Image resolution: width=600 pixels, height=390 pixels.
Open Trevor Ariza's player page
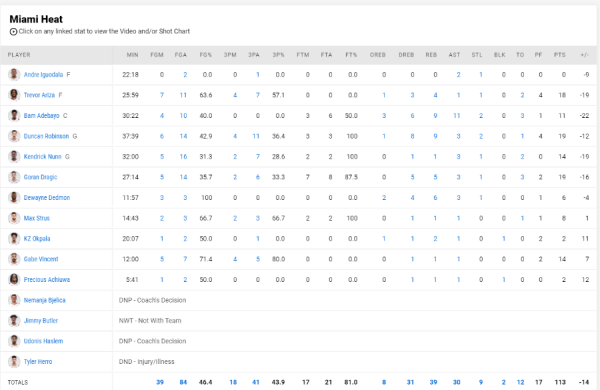point(39,95)
